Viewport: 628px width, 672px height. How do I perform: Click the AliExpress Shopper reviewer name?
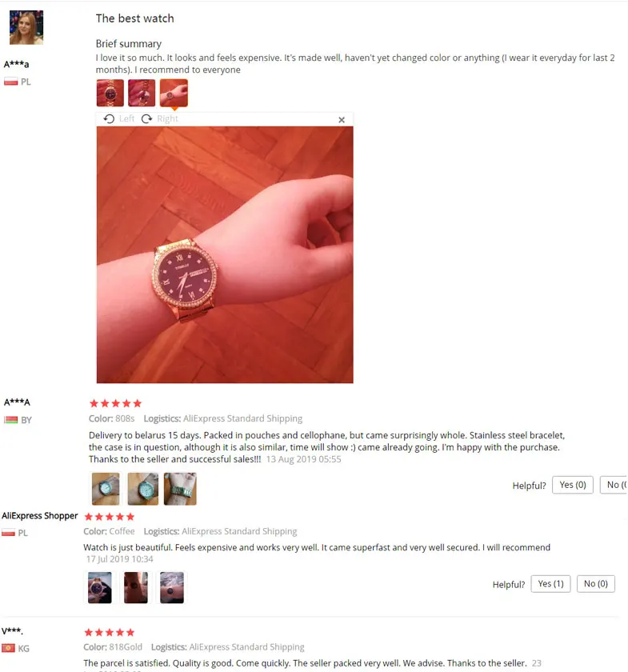click(40, 515)
